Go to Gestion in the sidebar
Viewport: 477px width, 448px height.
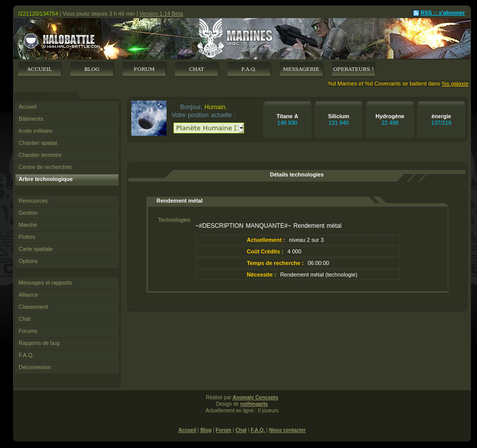67,213
